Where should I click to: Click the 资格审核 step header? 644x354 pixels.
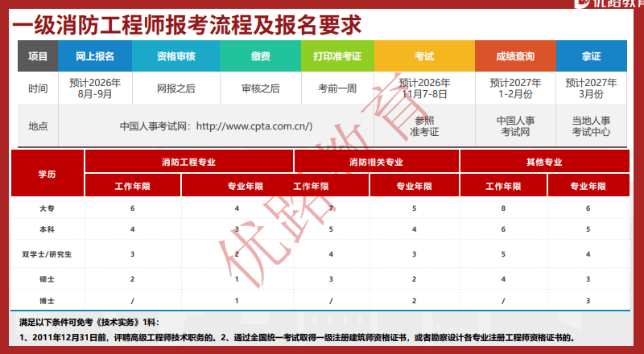click(175, 56)
